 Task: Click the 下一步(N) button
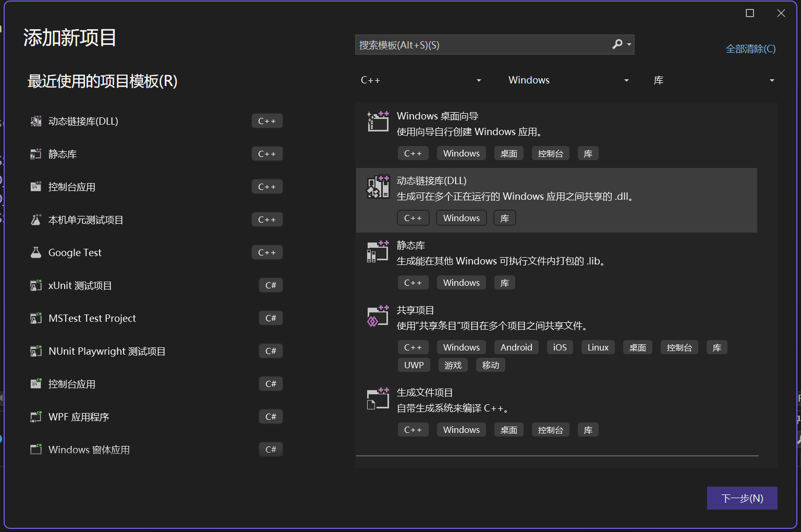[x=742, y=498]
